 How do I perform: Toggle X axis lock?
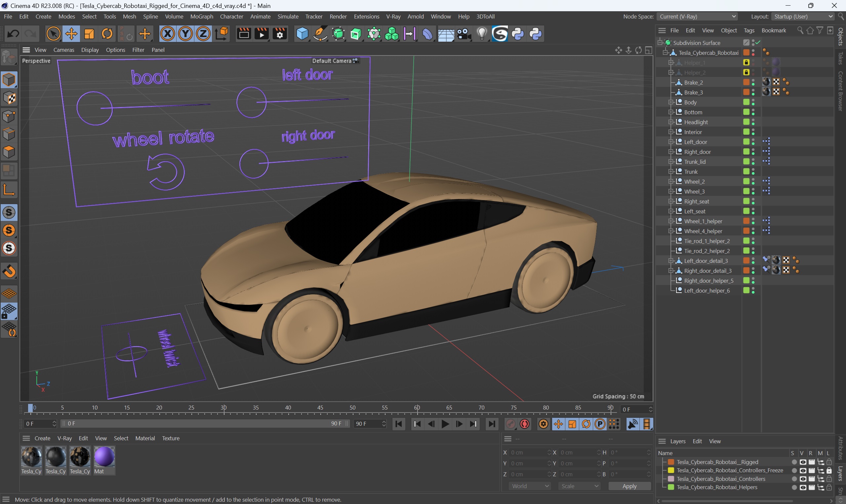(168, 34)
